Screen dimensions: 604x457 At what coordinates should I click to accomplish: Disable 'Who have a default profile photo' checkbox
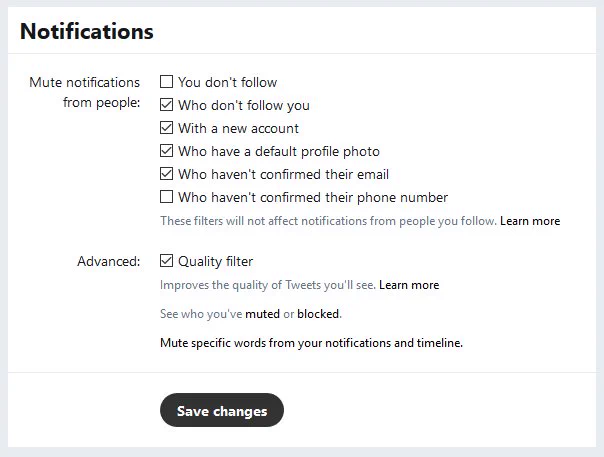166,151
